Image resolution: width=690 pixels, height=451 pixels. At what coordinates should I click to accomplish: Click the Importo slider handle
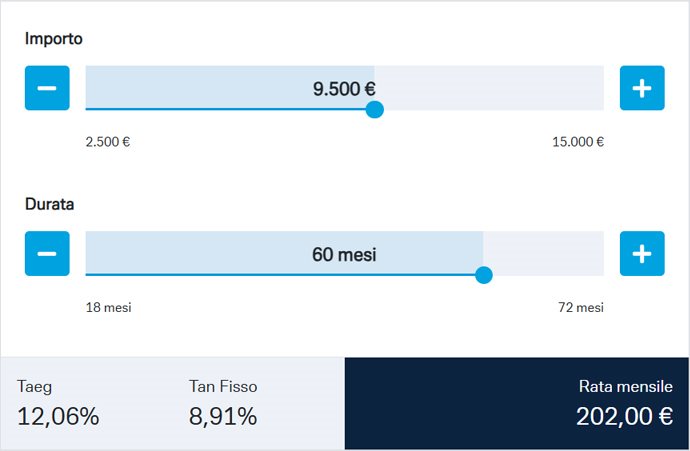coord(374,110)
